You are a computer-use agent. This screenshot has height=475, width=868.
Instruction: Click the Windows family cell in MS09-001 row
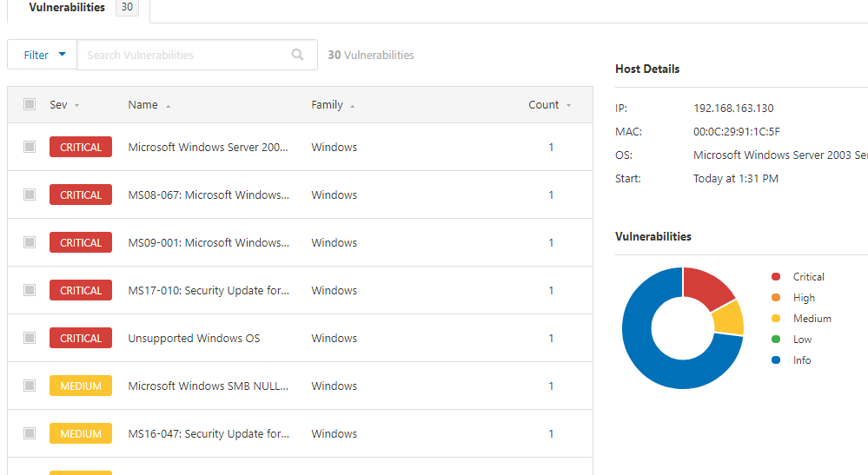(334, 243)
